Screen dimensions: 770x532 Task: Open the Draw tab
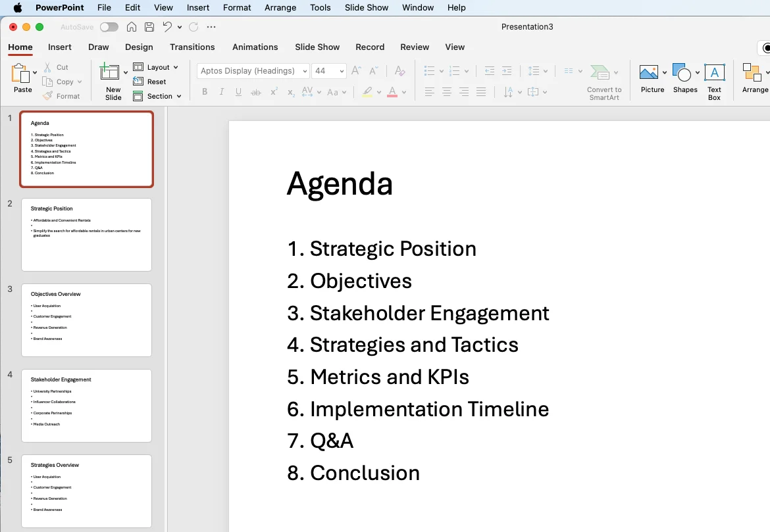coord(98,47)
